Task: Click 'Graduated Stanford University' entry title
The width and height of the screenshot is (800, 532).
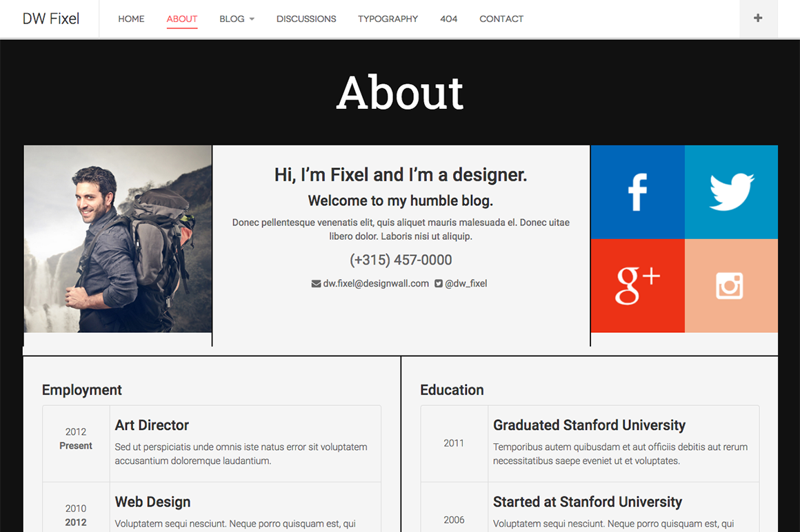Action: [589, 425]
